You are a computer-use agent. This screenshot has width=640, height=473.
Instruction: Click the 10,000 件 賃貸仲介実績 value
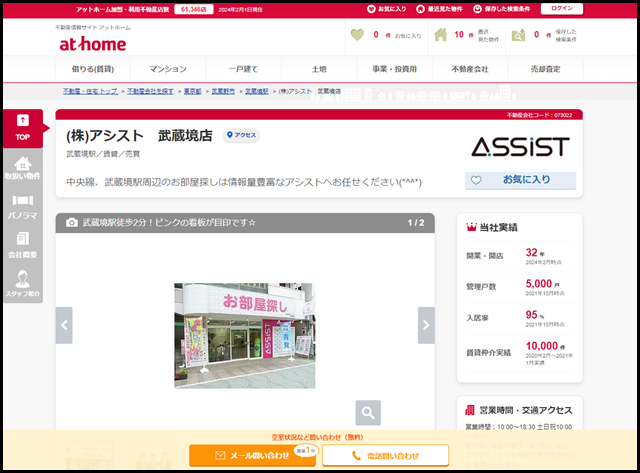(x=545, y=346)
